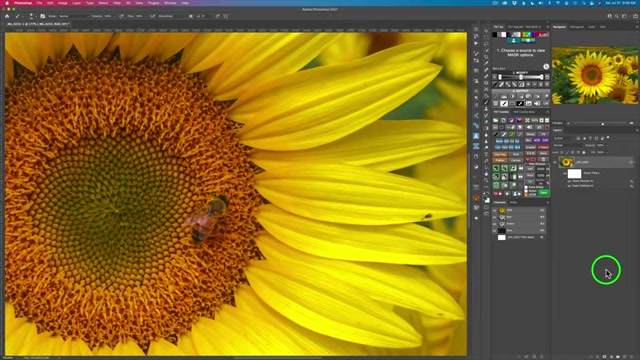Hide the Blue channel visibility eye

[495, 231]
